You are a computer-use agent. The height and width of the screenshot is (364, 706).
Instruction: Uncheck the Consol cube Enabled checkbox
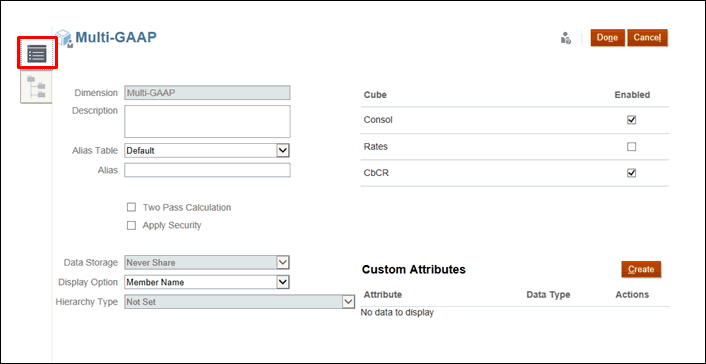(632, 120)
